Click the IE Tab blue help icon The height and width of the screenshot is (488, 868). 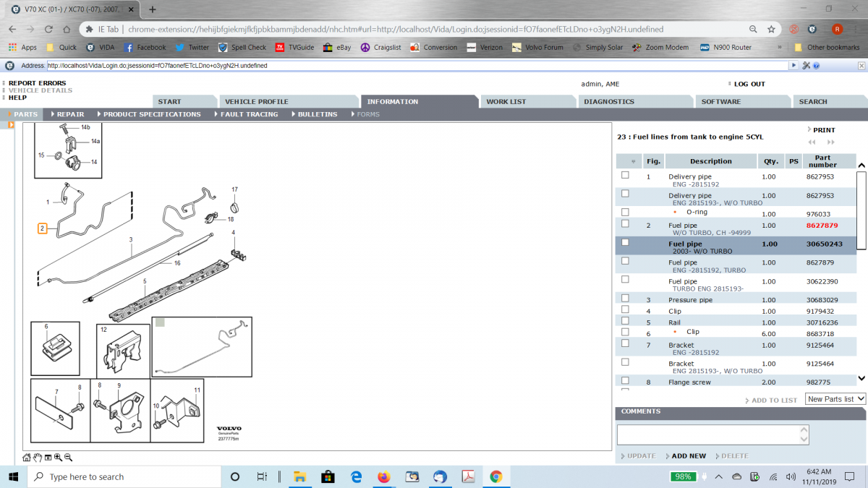click(816, 65)
